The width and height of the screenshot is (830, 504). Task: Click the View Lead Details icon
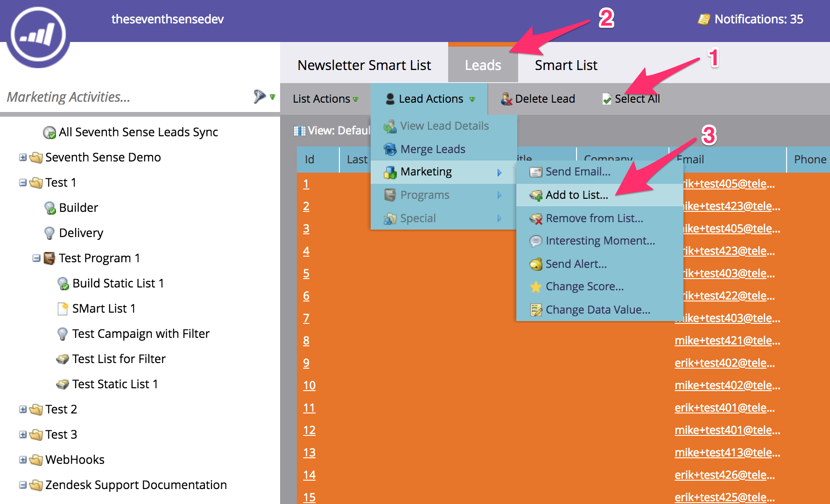[x=390, y=126]
